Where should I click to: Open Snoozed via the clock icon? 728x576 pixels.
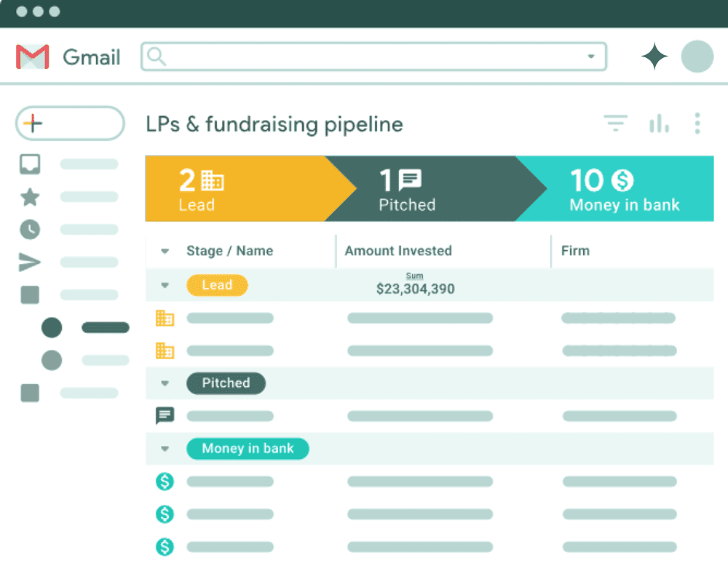click(30, 230)
